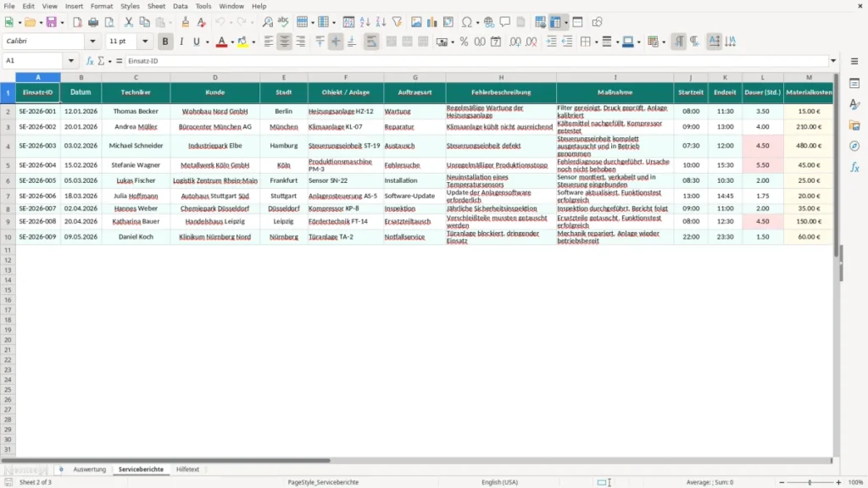Adjust the zoom slider
Image resolution: width=868 pixels, height=488 pixels.
810,482
